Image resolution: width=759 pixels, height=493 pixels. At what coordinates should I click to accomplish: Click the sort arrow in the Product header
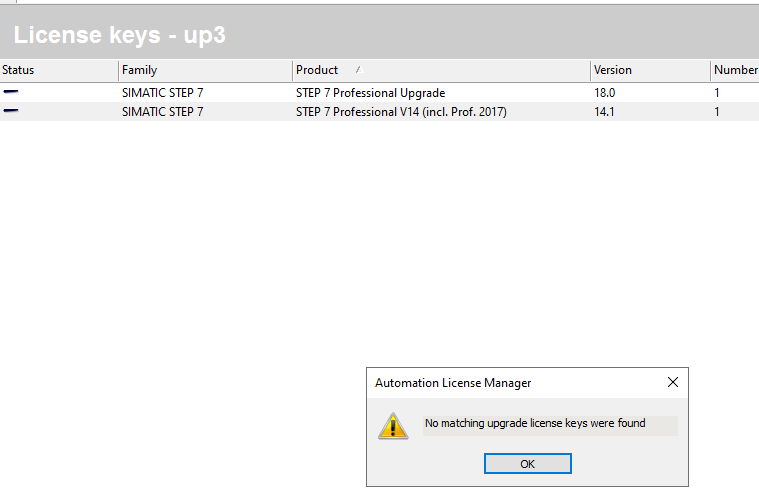click(358, 70)
